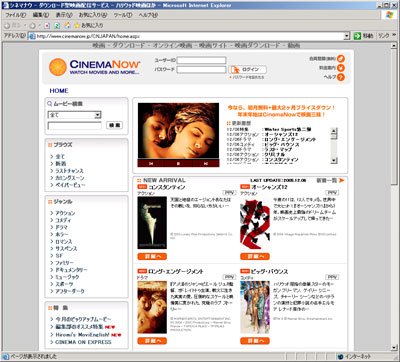Viewport: 400px width, 362px height.
Task: Click the browser Back arrow button
Action: pyautogui.click(x=7, y=25)
